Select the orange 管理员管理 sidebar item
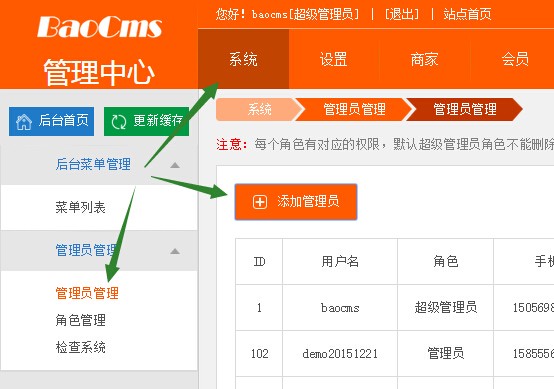 (x=87, y=293)
